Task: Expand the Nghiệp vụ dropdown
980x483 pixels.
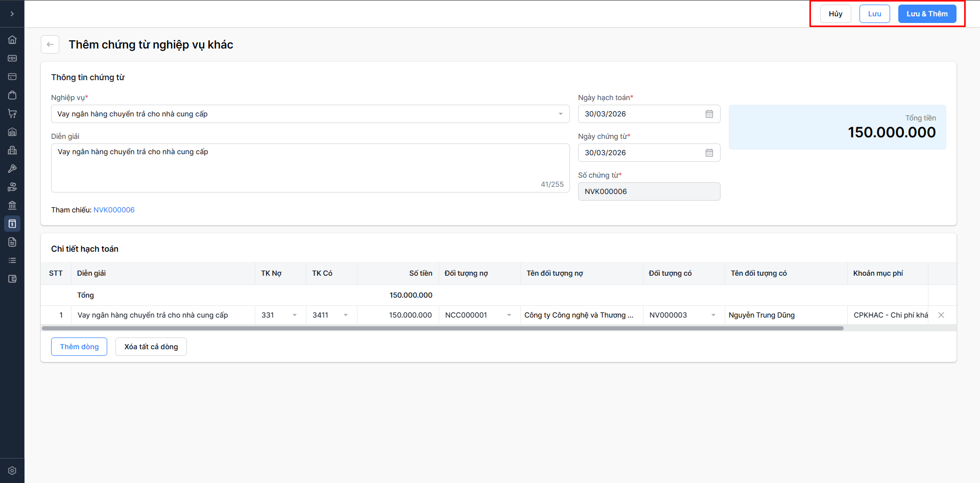Action: (x=560, y=114)
